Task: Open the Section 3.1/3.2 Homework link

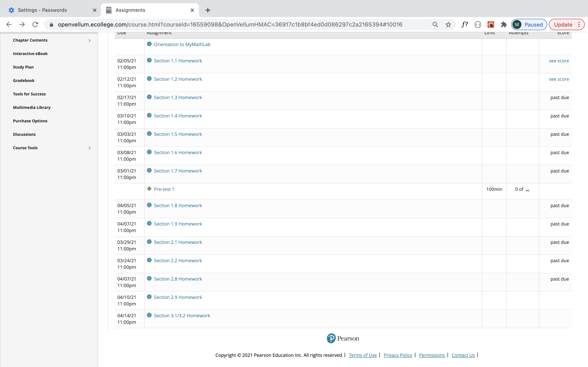Action: click(x=182, y=316)
